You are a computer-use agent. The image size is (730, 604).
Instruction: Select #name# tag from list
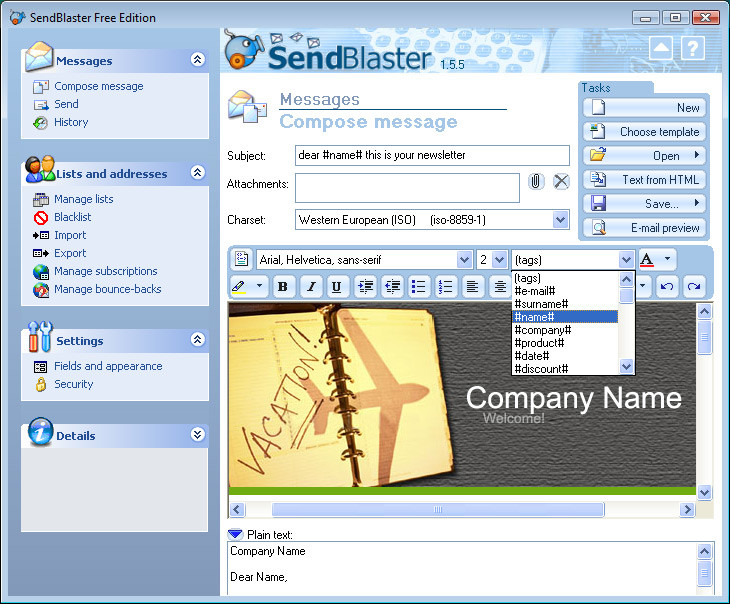tap(565, 317)
